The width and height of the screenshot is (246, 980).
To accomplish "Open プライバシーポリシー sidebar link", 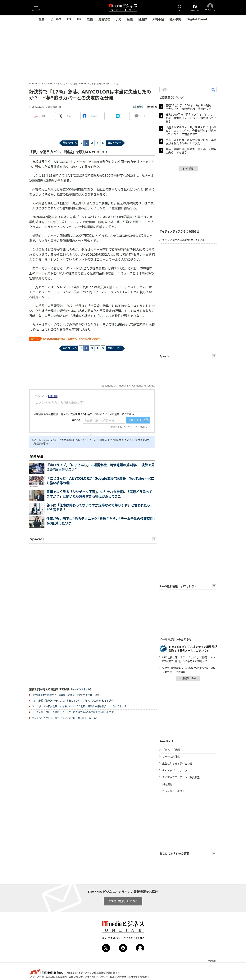I will [x=175, y=791].
